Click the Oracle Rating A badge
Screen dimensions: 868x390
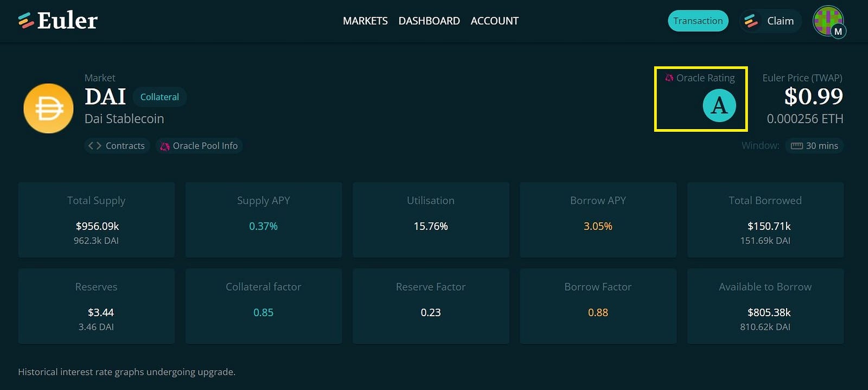[719, 105]
